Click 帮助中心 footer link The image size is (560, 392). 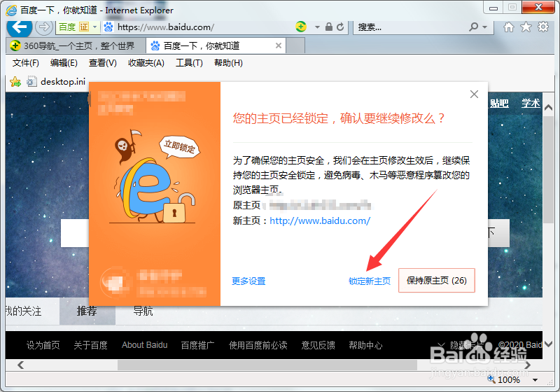pyautogui.click(x=365, y=345)
